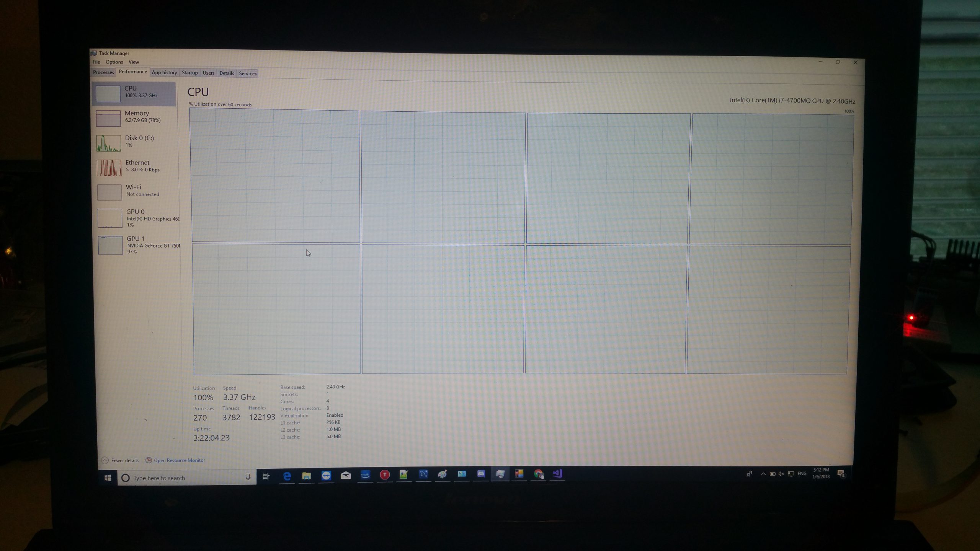This screenshot has height=551, width=980.
Task: Open GPU 1 NVIDIA GeForce view
Action: coord(138,245)
